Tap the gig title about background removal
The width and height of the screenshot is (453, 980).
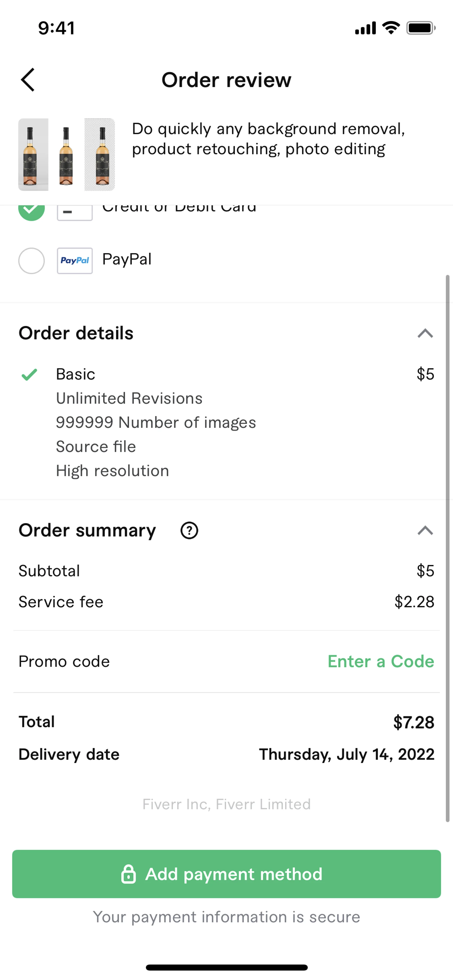(x=268, y=139)
